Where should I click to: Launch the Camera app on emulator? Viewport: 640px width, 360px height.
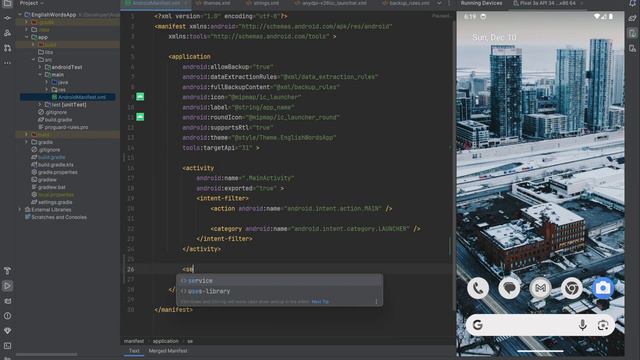[x=602, y=288]
